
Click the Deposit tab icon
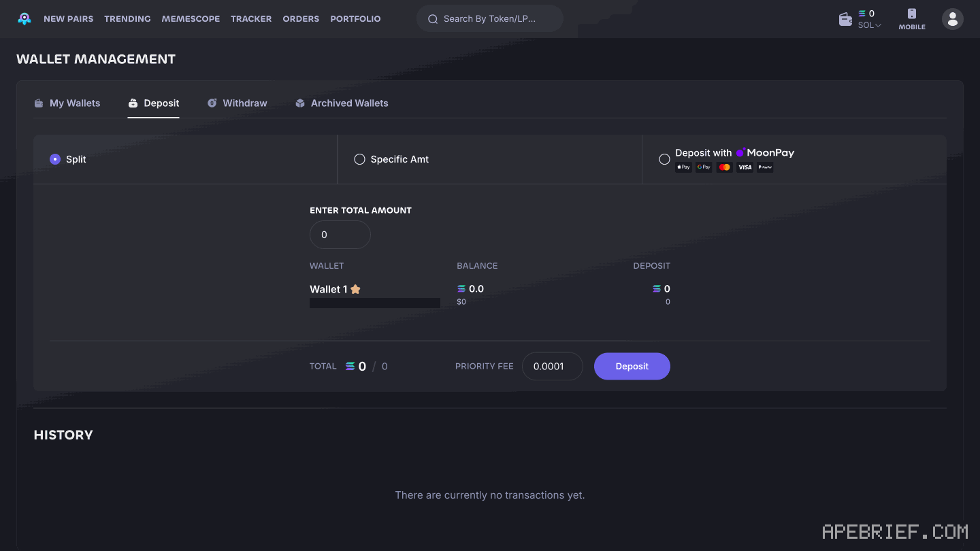[133, 103]
